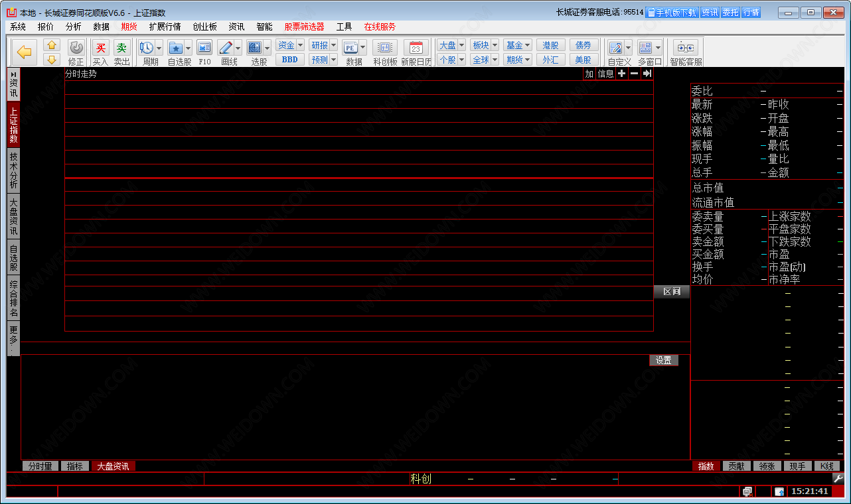Viewport: 851px width, 504px height.
Task: Switch to the 综合排名 side tab
Action: coord(13,298)
